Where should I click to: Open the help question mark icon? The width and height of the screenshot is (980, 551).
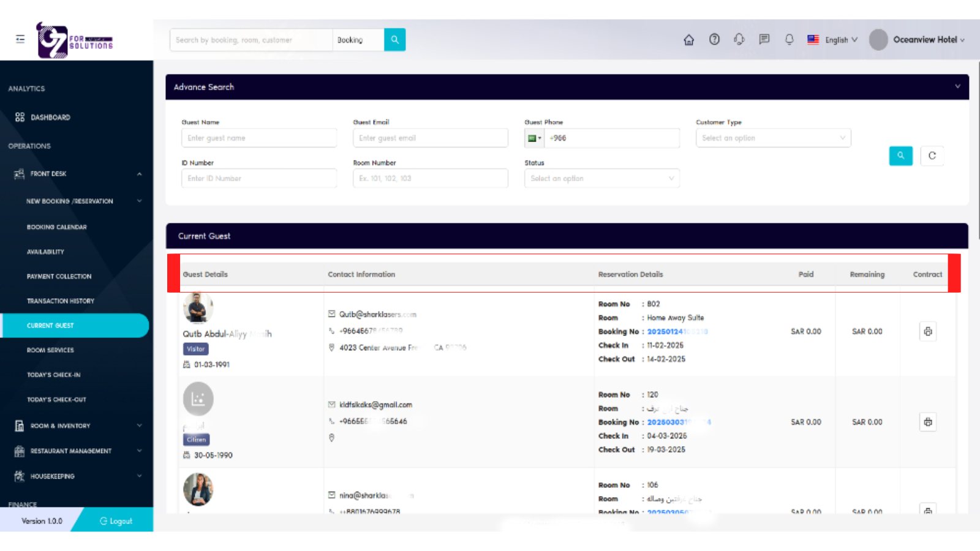point(714,39)
